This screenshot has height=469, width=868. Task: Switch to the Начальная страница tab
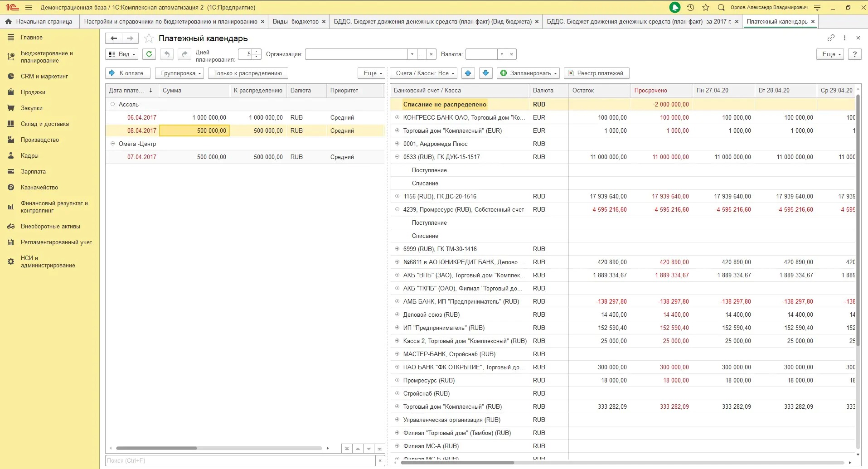(x=39, y=21)
